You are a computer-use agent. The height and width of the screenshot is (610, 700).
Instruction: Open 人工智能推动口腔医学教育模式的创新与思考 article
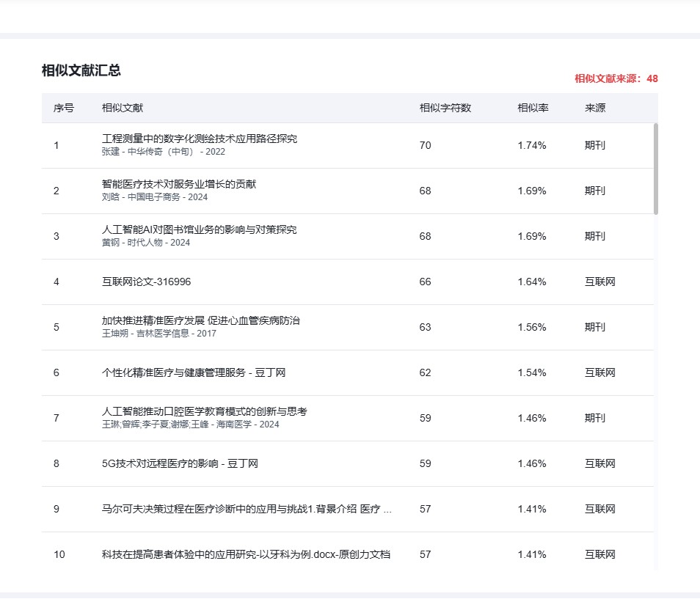pyautogui.click(x=204, y=411)
